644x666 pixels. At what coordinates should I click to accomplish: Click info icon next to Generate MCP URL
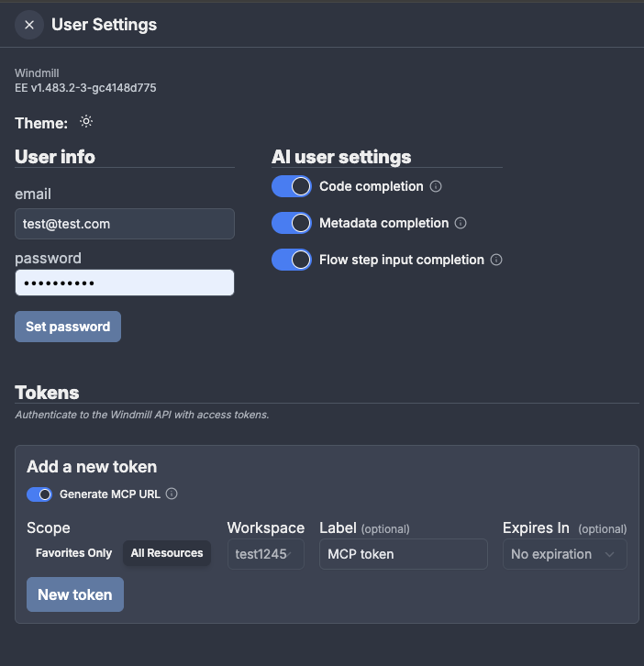(172, 494)
